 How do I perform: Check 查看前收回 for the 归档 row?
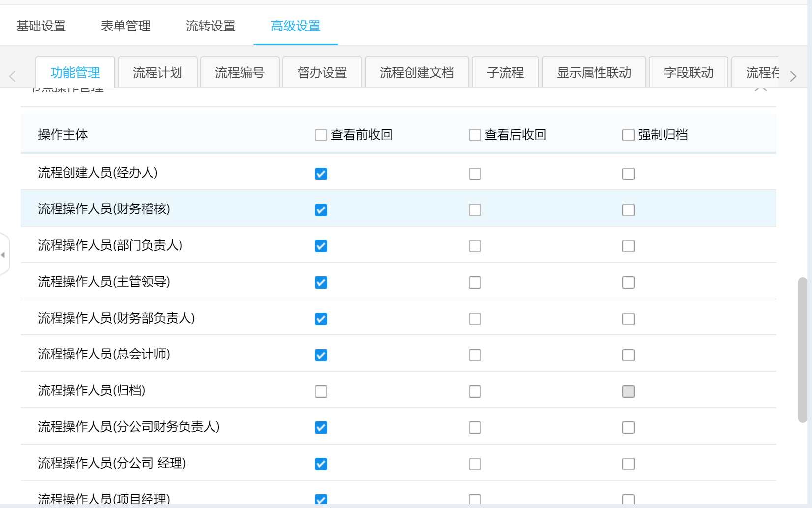[x=321, y=391]
